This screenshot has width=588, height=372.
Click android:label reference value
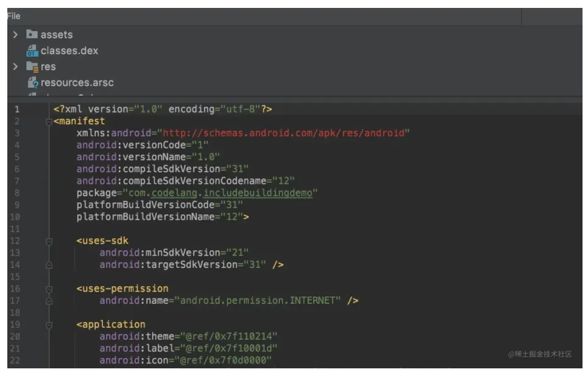click(x=228, y=348)
